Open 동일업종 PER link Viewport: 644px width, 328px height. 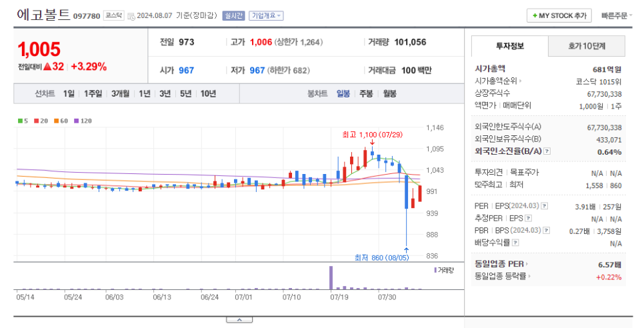click(499, 264)
